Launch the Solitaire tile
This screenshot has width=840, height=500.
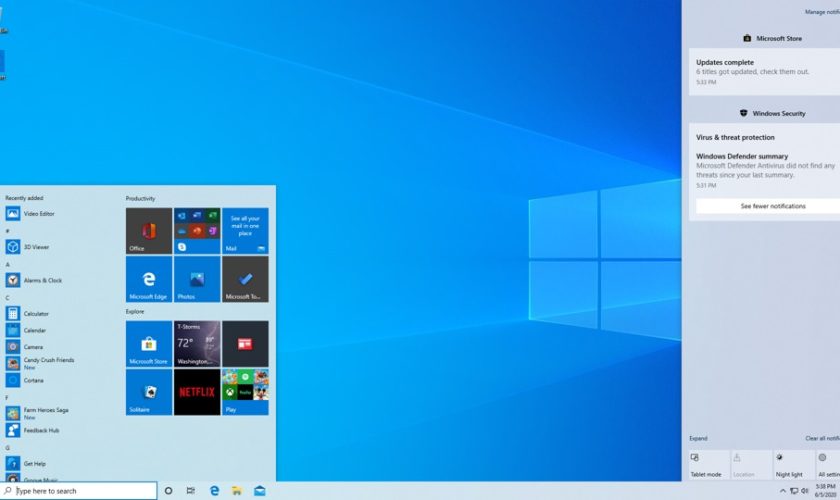coord(149,392)
